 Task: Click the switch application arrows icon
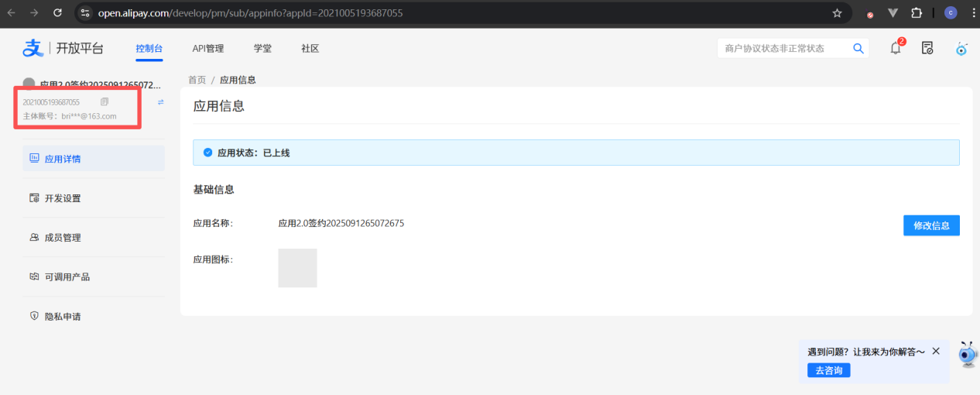point(161,102)
